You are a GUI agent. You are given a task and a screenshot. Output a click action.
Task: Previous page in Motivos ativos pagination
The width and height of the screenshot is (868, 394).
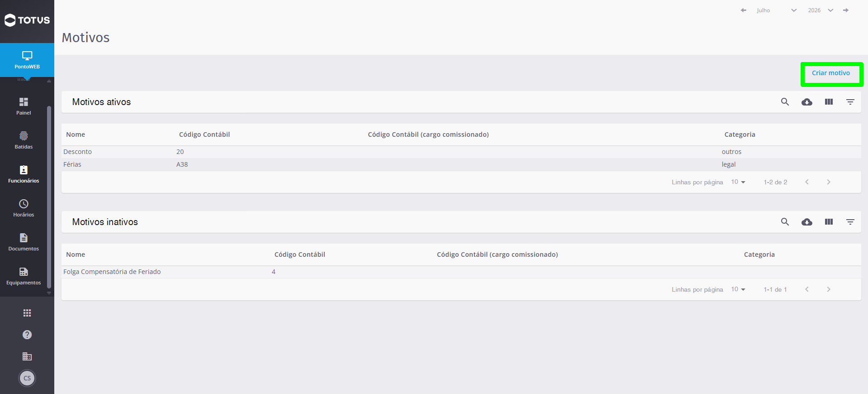click(807, 182)
